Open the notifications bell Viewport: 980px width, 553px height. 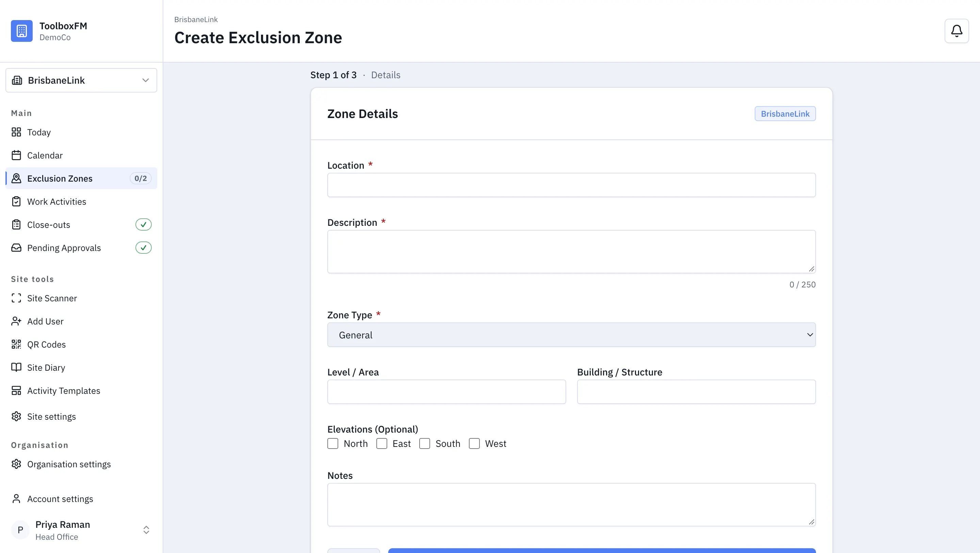[x=957, y=31]
